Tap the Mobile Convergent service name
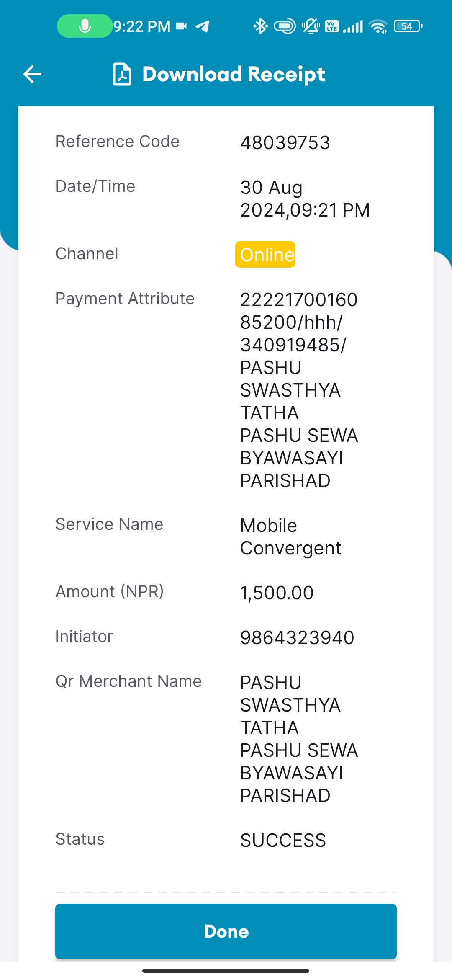This screenshot has width=452, height=980. point(291,537)
